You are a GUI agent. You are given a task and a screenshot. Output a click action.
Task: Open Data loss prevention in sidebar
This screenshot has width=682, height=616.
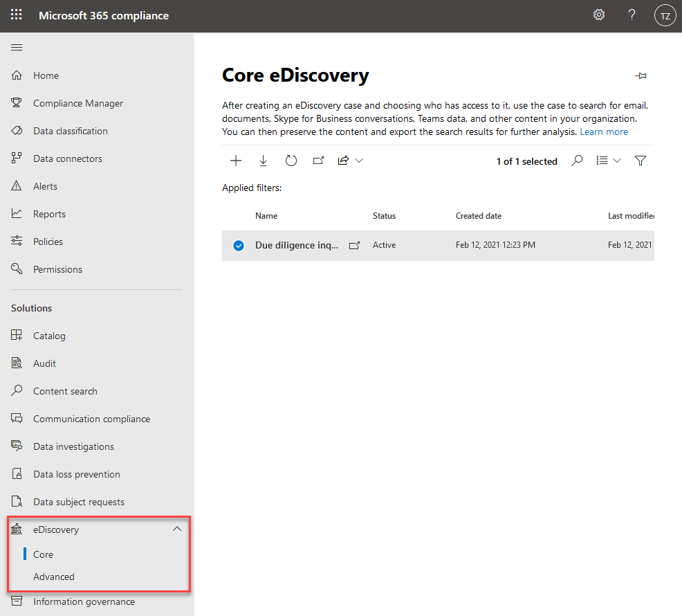[76, 474]
